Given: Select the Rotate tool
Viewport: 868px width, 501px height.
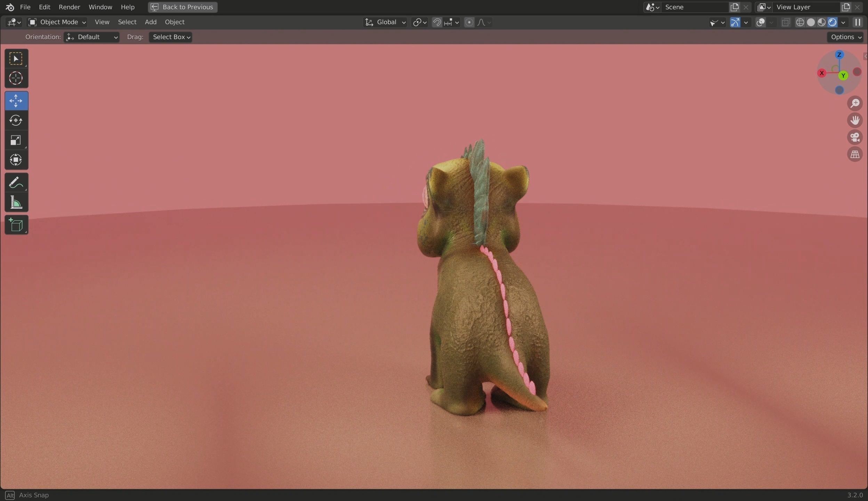Looking at the screenshot, I should click(16, 120).
